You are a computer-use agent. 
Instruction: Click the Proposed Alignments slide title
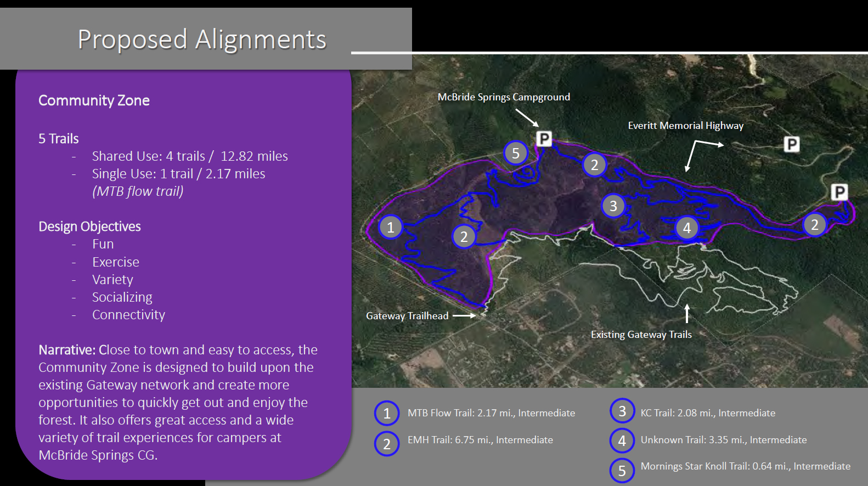(x=202, y=39)
